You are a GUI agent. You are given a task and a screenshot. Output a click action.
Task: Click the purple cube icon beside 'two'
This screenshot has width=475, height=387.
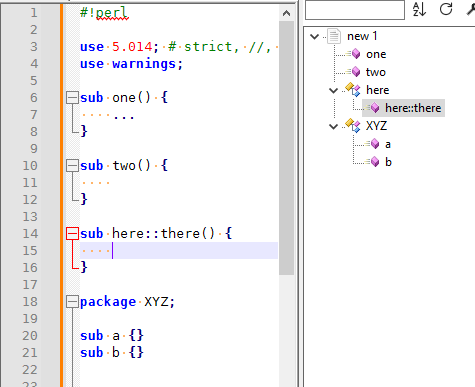point(355,72)
